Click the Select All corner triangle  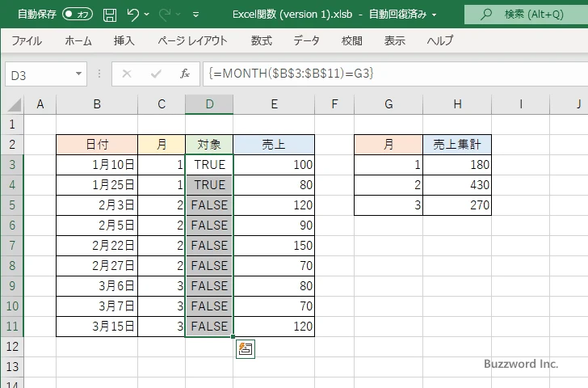tap(15, 104)
